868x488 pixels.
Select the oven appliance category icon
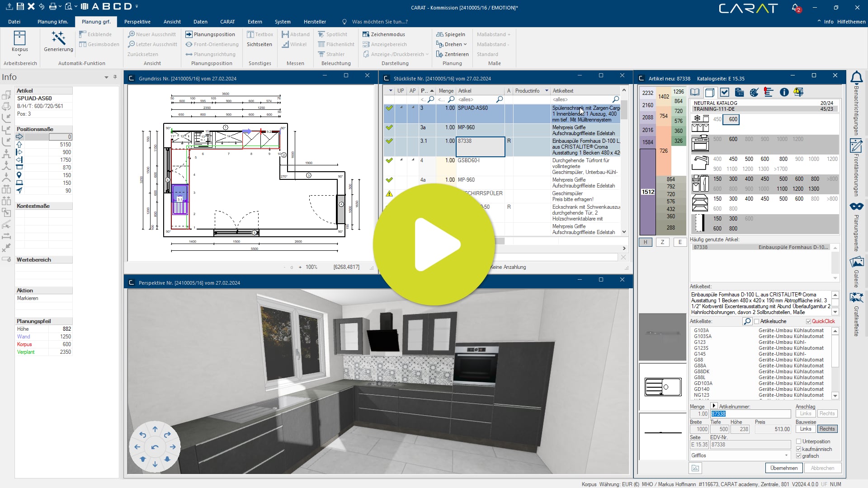(x=700, y=144)
